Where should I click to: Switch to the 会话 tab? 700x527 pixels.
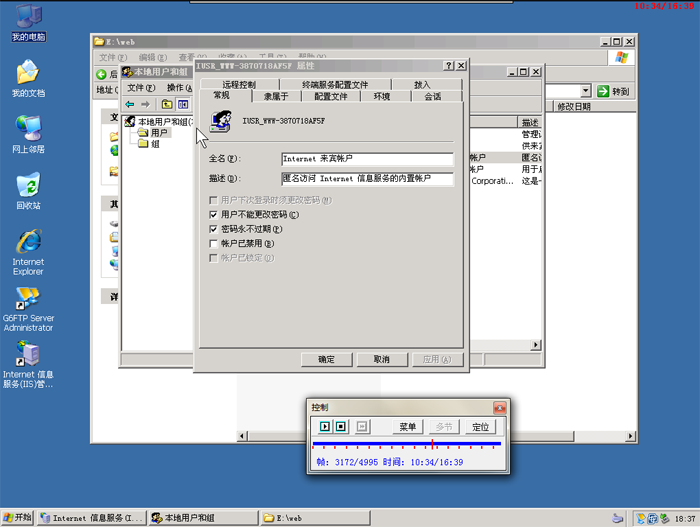(x=433, y=96)
